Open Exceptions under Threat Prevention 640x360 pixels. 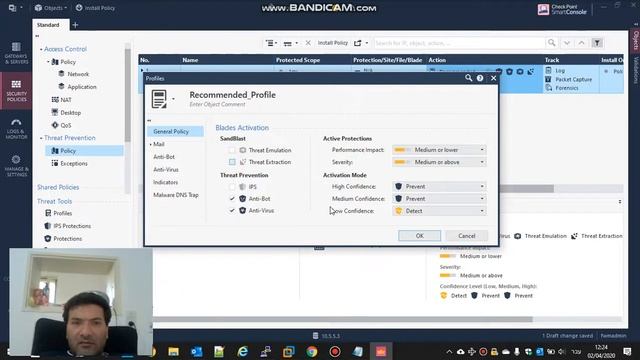click(x=73, y=163)
